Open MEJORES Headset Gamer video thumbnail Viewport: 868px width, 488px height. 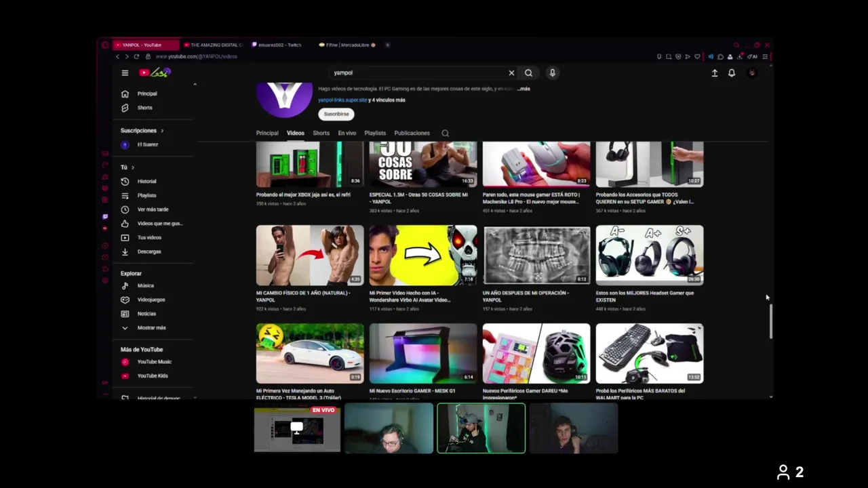pyautogui.click(x=650, y=255)
